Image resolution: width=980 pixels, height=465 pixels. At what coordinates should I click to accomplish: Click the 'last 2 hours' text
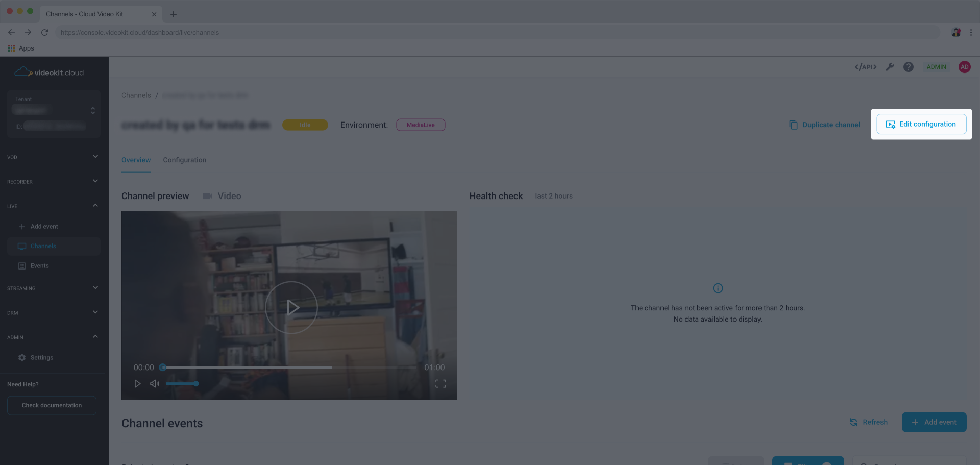[x=554, y=196]
